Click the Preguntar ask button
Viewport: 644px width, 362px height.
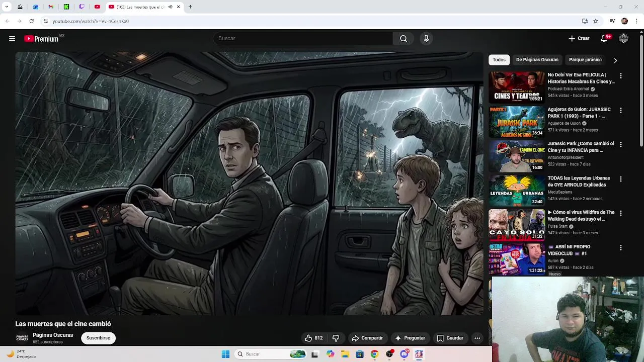[410, 338]
